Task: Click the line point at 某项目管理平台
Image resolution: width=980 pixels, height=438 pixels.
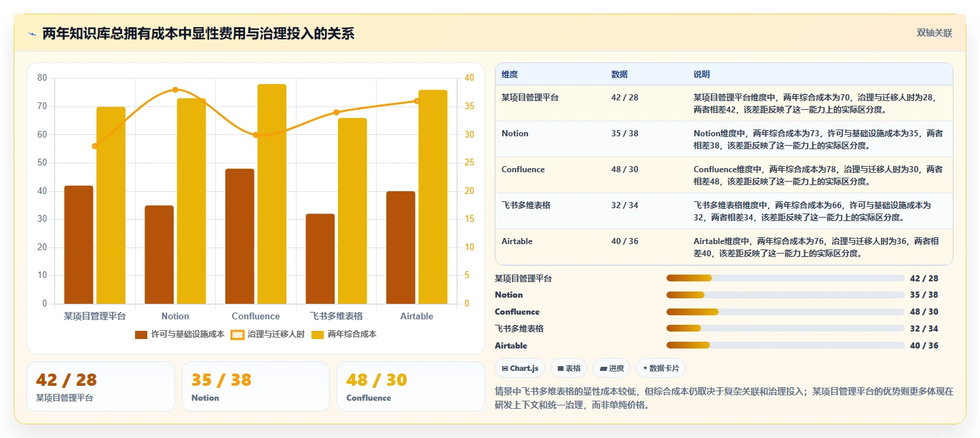Action: (95, 146)
